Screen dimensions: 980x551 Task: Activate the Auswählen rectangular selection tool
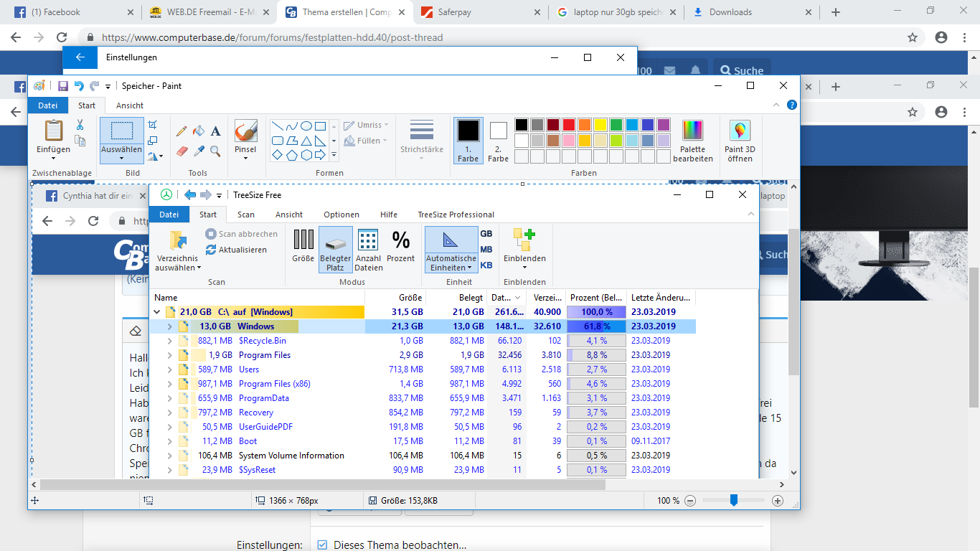(x=121, y=131)
